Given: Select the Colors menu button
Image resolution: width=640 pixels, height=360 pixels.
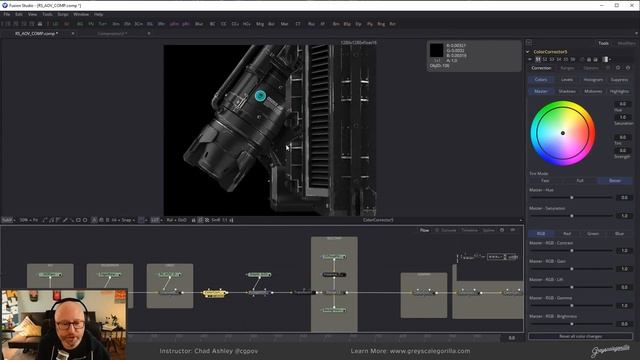Looking at the screenshot, I should tap(541, 80).
